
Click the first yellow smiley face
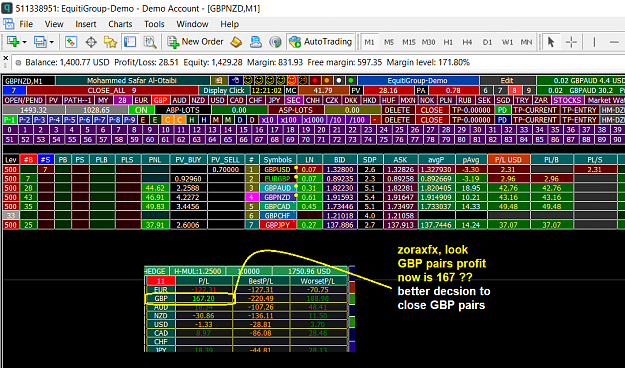click(x=248, y=81)
